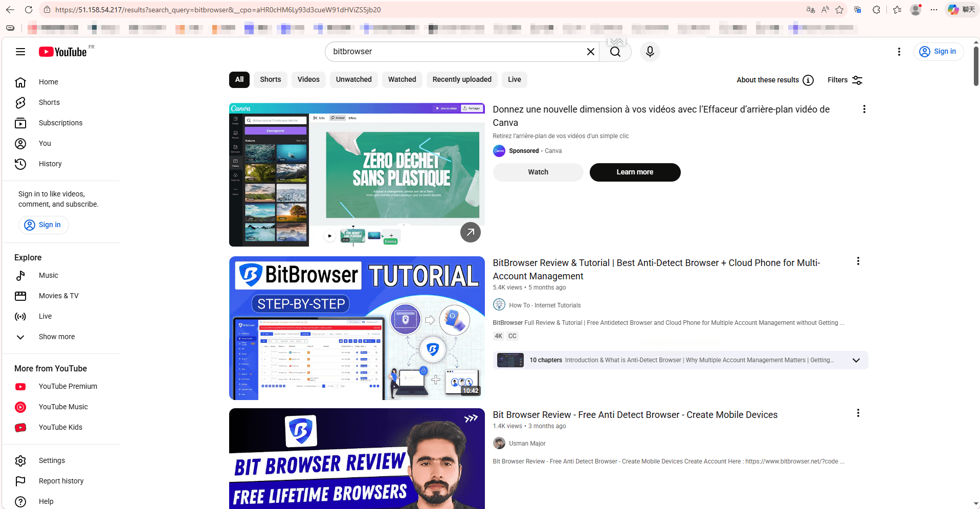This screenshot has height=509, width=980.
Task: Go to Subscriptions in sidebar
Action: point(60,123)
